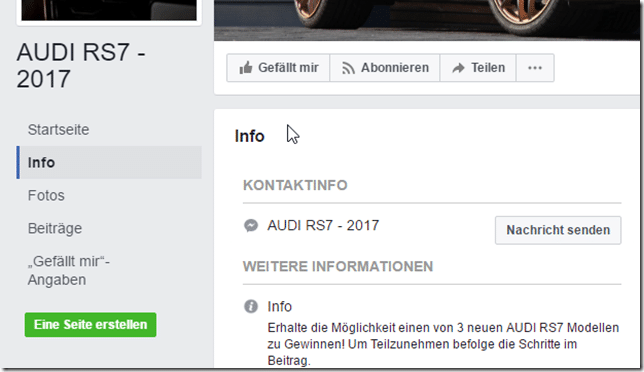Click the thumbs-up icon on Gefällt mir
Image resolution: width=644 pixels, height=372 pixels.
pos(246,68)
